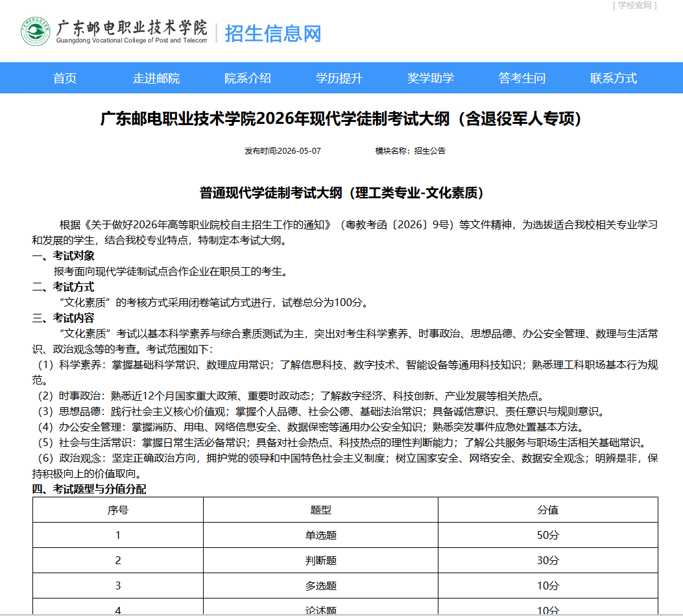Click the 广东邮电职业技术学院 name banner
Screen dimensions: 683x616
(x=132, y=31)
